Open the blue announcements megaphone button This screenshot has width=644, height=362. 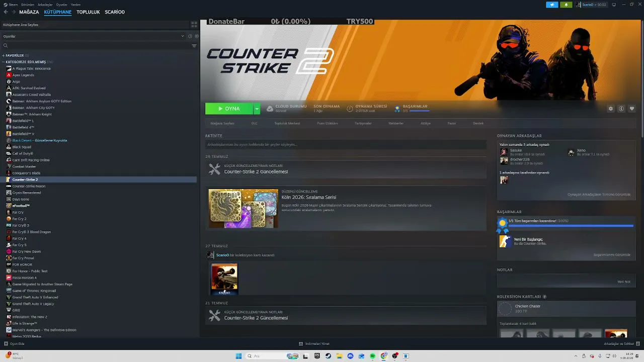552,5
